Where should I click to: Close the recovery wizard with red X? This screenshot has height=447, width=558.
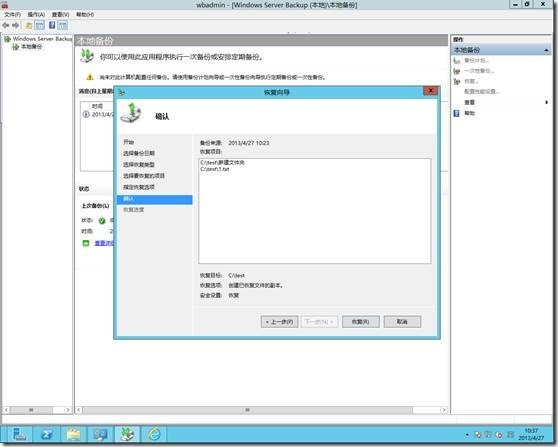click(x=430, y=91)
